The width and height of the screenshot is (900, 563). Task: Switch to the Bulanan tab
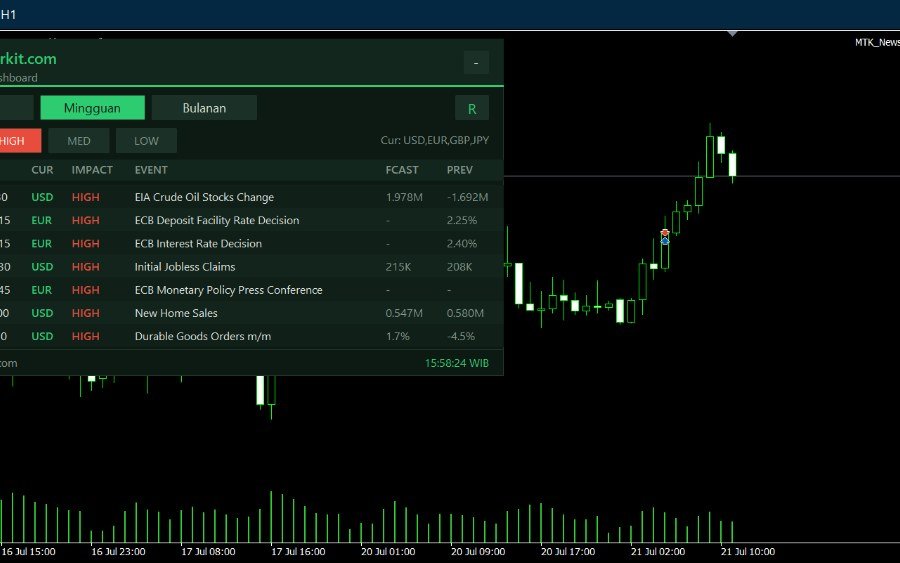click(204, 108)
